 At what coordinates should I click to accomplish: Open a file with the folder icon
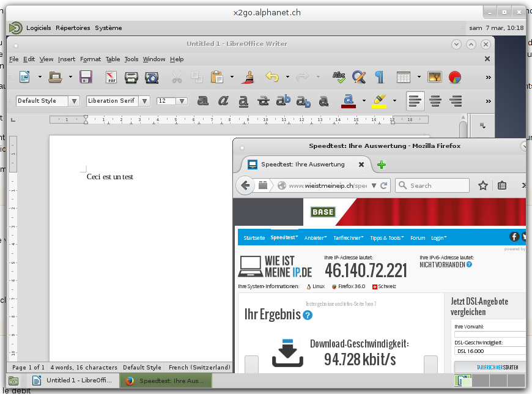point(55,77)
